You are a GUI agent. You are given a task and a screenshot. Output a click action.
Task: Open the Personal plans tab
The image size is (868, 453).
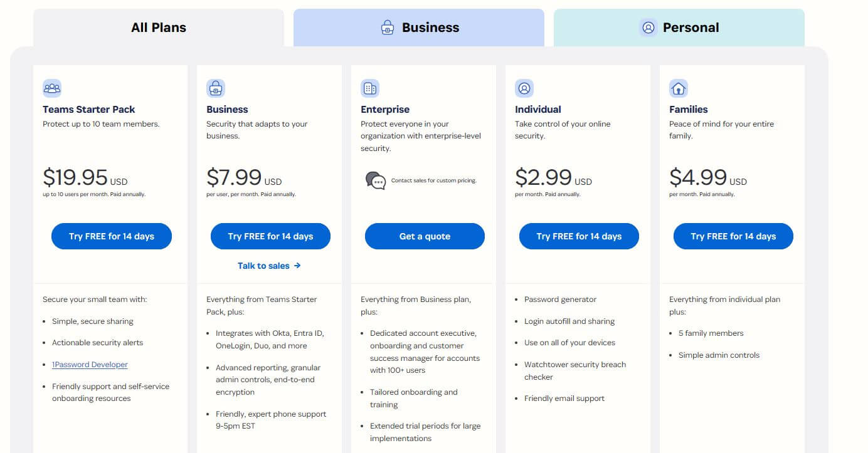click(x=679, y=28)
